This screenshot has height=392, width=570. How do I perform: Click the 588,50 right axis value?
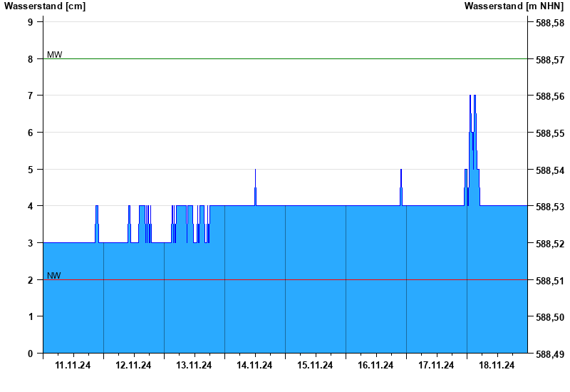(x=550, y=317)
